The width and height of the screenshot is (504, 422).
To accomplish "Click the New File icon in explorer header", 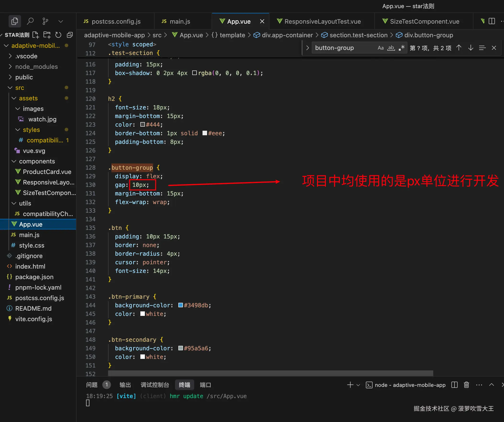I will coord(36,35).
